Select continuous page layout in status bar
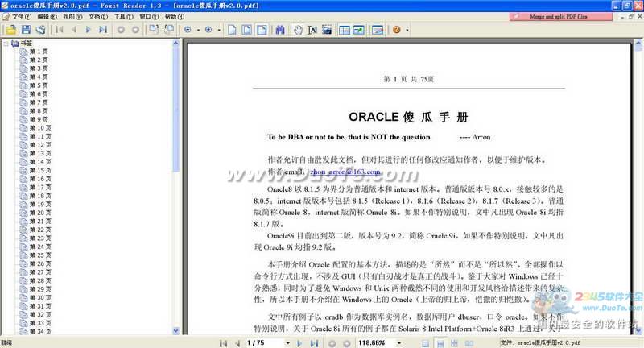This screenshot has width=644, height=348. tap(440, 343)
